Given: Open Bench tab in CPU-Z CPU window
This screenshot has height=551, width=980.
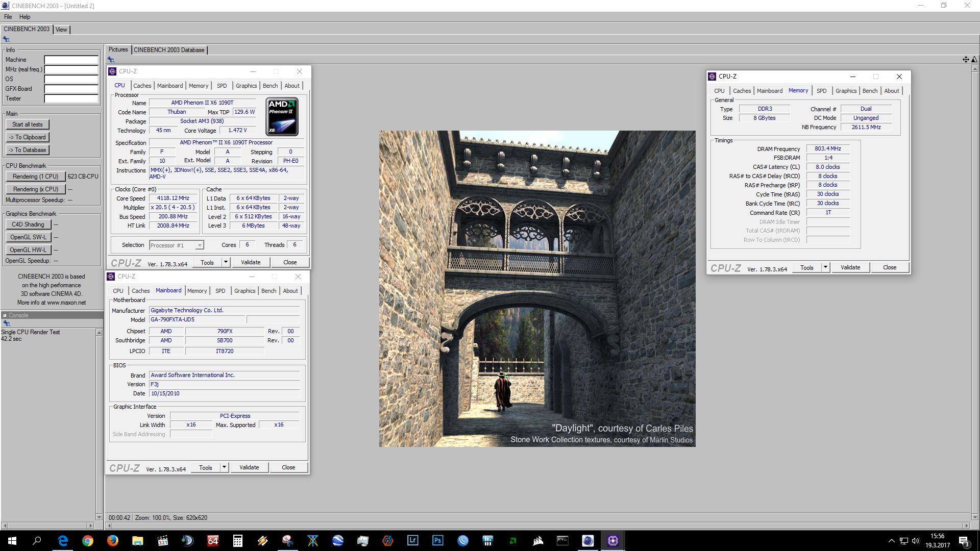Looking at the screenshot, I should 271,86.
